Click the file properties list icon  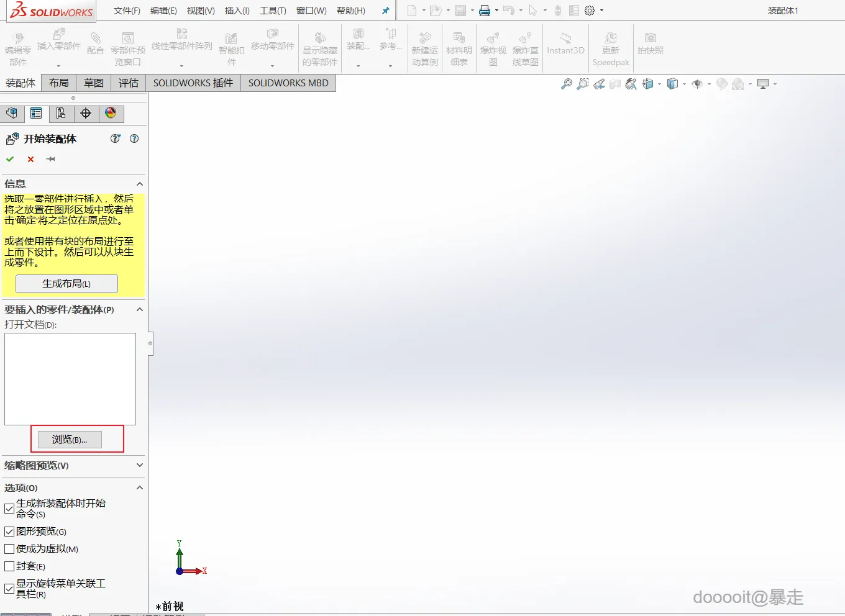point(574,11)
